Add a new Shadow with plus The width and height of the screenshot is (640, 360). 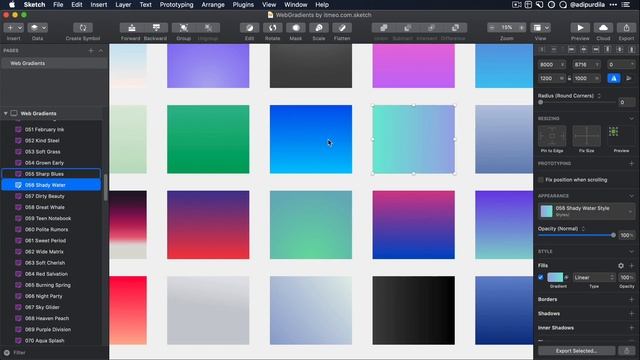tap(631, 314)
